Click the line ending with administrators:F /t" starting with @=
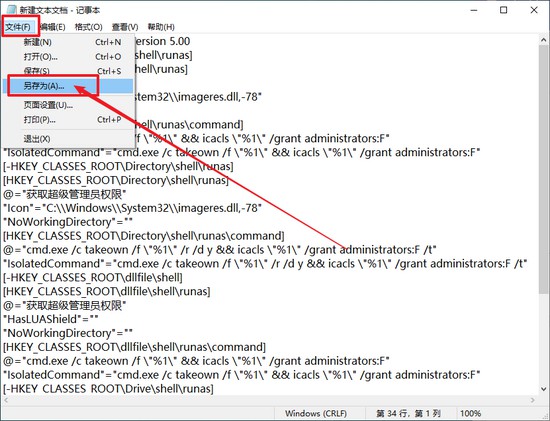 point(220,250)
